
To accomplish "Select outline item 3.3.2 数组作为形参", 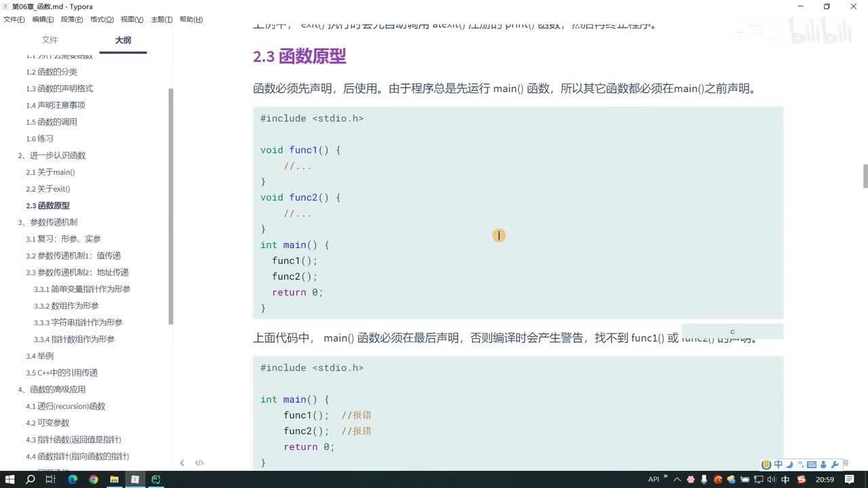I will pyautogui.click(x=66, y=306).
